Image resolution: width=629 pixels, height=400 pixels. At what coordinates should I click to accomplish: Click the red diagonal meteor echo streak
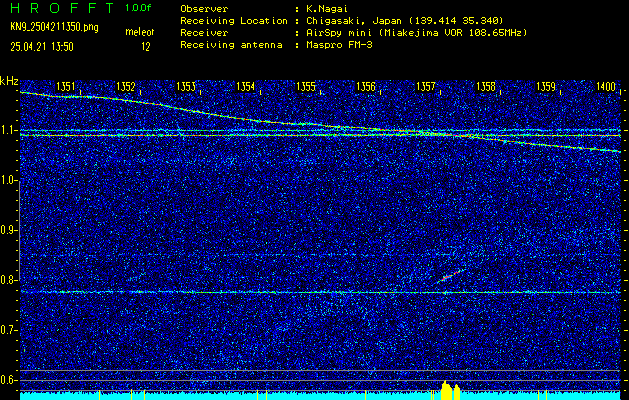(x=450, y=276)
